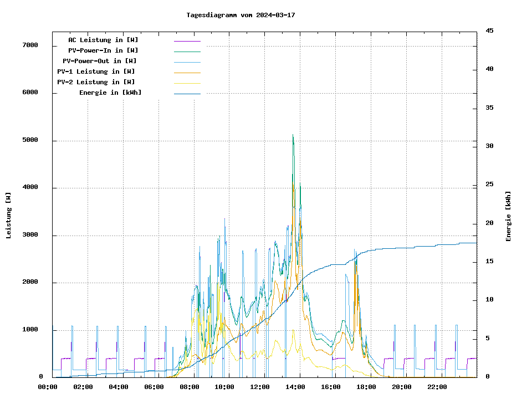This screenshot has width=532, height=399.
Task: Click the chart title 'Tagesdiagramm vom 2024-03-17'
Action: tap(241, 15)
